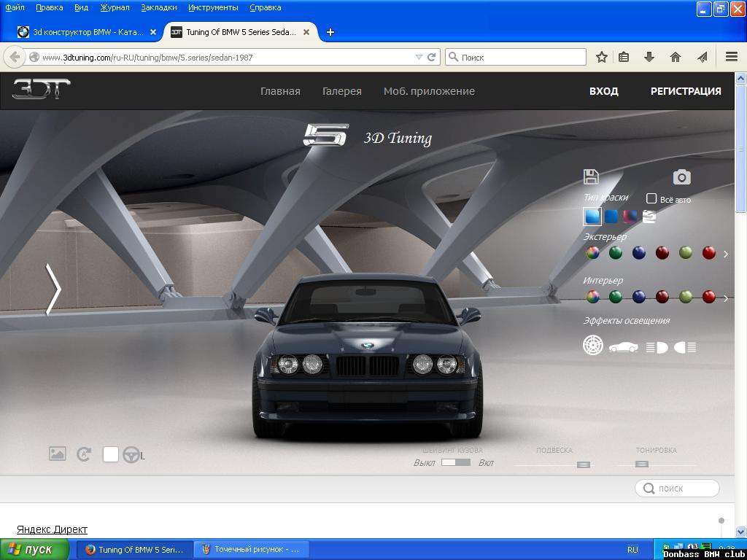The height and width of the screenshot is (560, 747).
Task: Enable the 'Всё авто' checkbox
Action: (650, 198)
